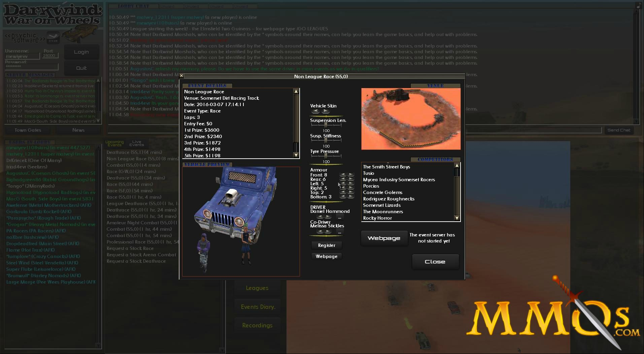Screen dimensions: 644x354
Task: Open the last Unused chat tab
Action: pos(244,6)
